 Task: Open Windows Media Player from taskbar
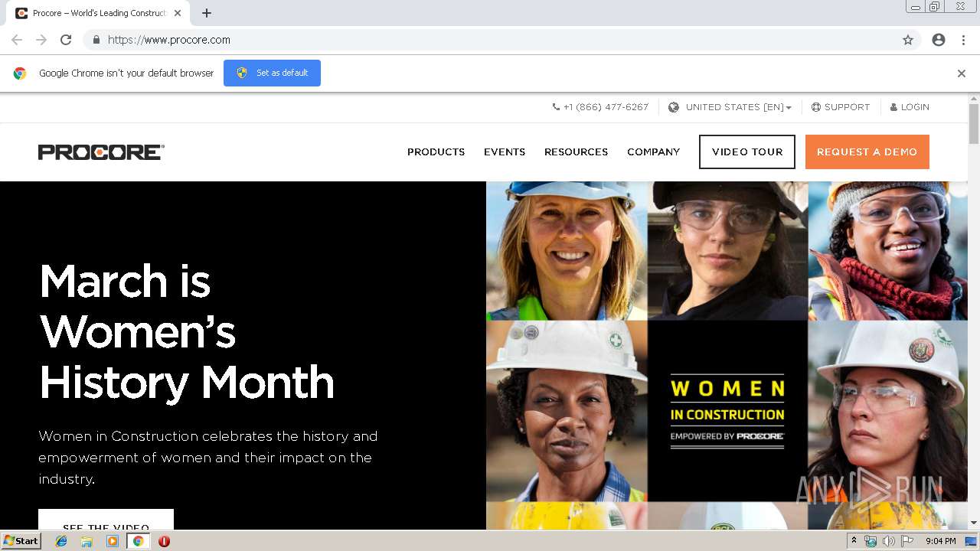113,541
